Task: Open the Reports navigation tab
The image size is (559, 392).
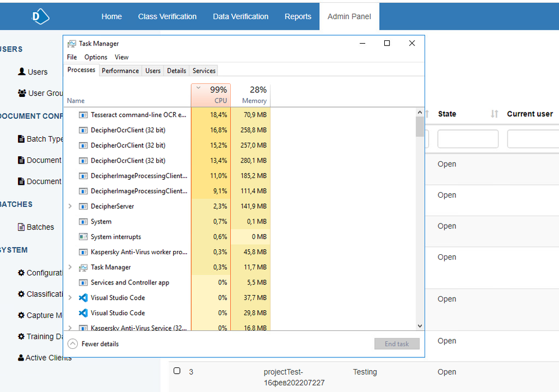Action: (297, 16)
